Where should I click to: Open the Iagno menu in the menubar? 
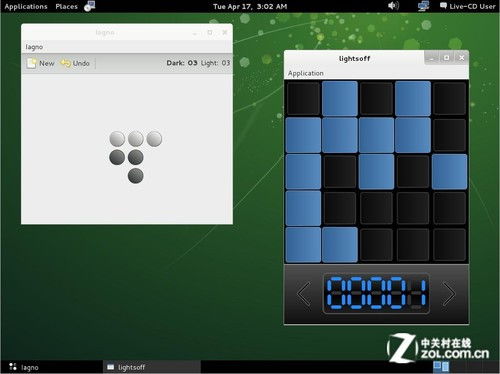point(34,47)
